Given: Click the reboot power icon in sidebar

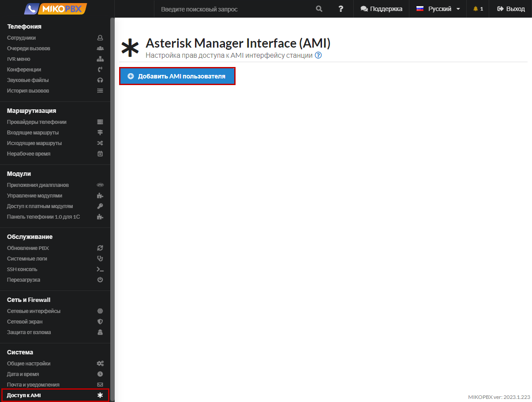Looking at the screenshot, I should 100,280.
